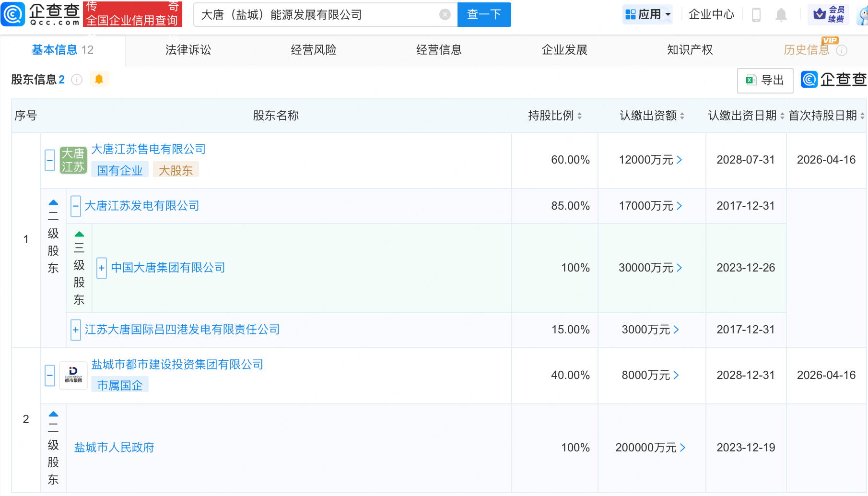
Task: Click the 都市集团 company logo
Action: click(x=73, y=375)
